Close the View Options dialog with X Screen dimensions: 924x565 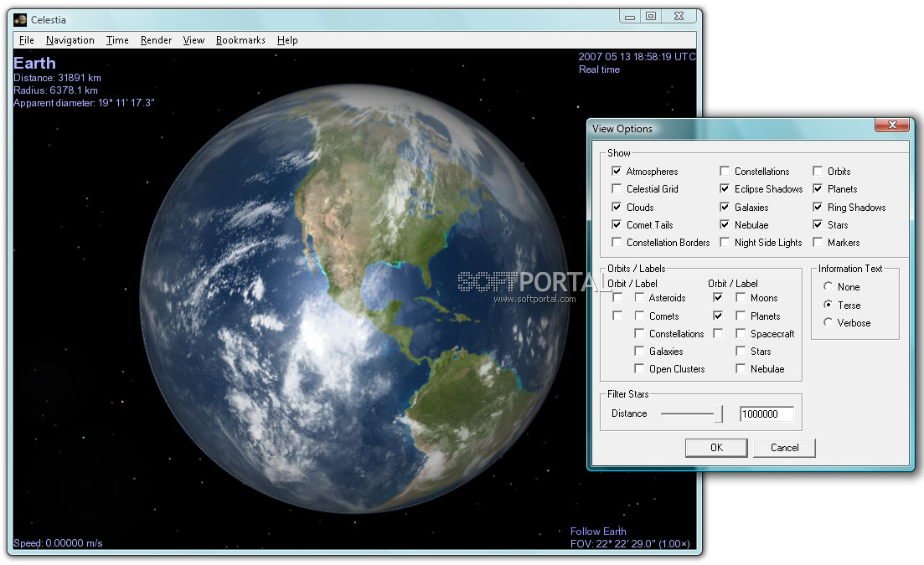892,125
